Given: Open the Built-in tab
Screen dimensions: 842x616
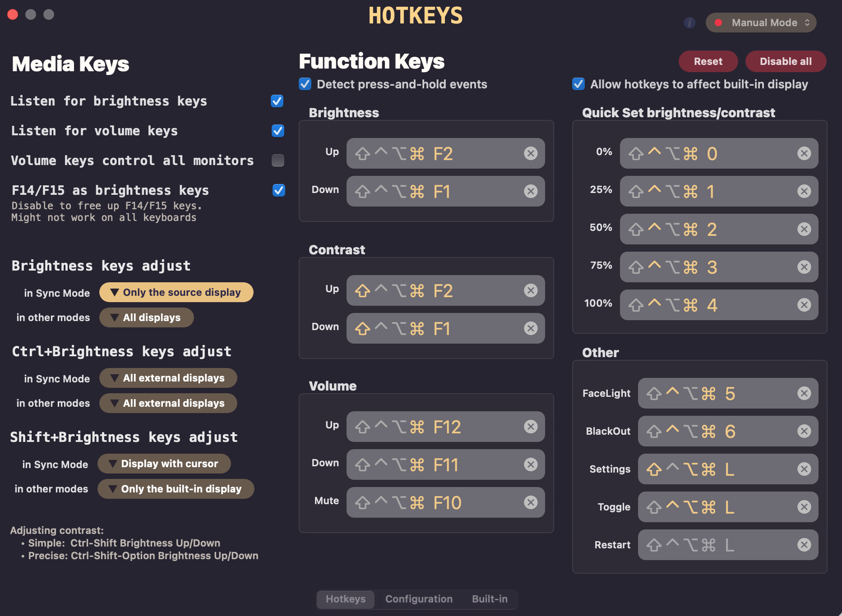Looking at the screenshot, I should pyautogui.click(x=490, y=599).
